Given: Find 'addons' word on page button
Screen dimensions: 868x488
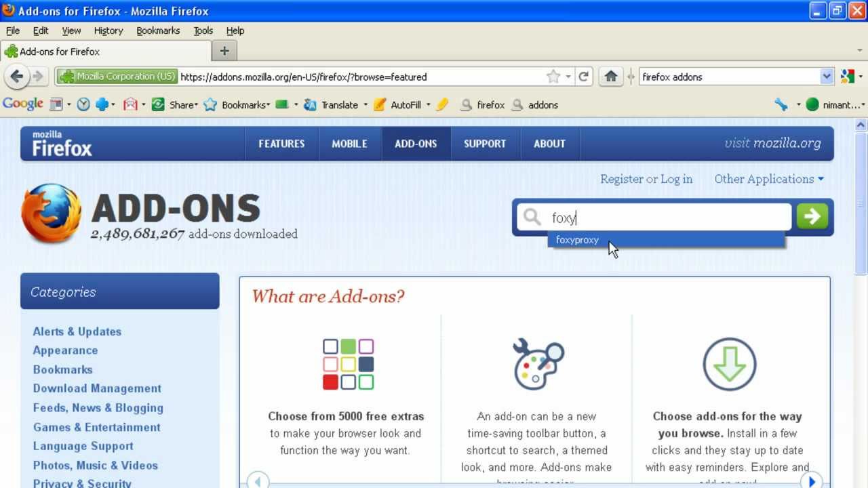Looking at the screenshot, I should click(535, 104).
